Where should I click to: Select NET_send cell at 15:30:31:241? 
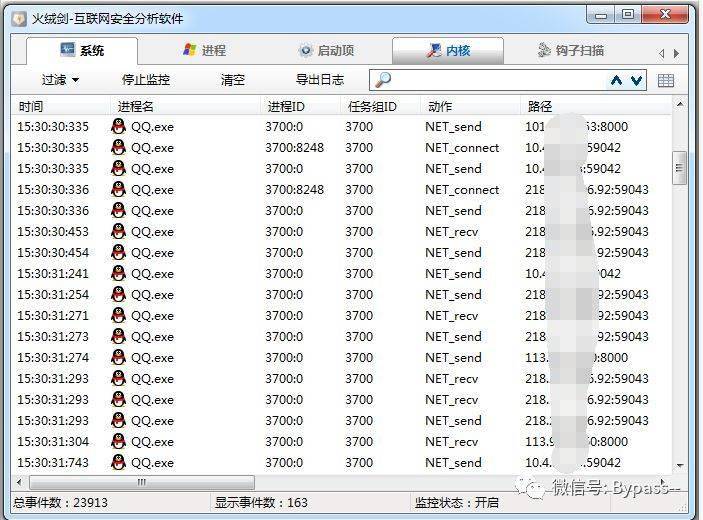453,273
